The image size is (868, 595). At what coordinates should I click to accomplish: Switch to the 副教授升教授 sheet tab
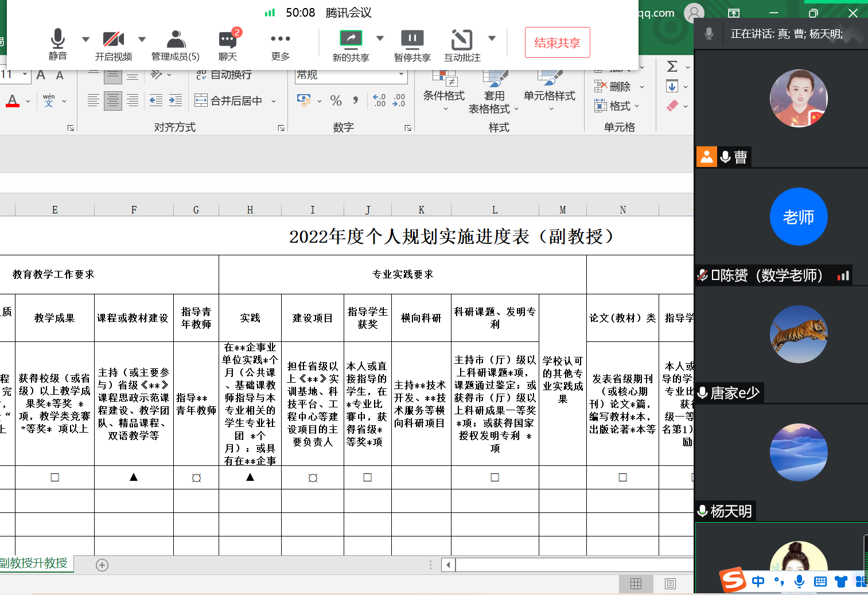(x=34, y=563)
